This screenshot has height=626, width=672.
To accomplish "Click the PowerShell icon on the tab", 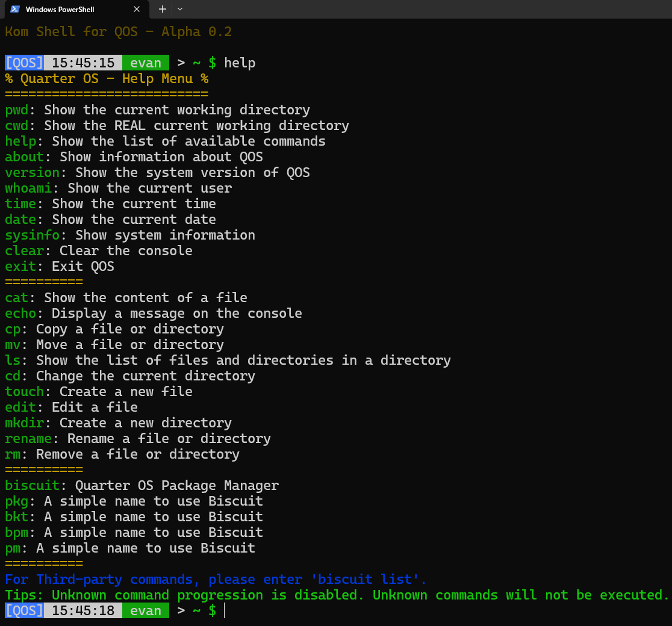I will click(x=15, y=9).
